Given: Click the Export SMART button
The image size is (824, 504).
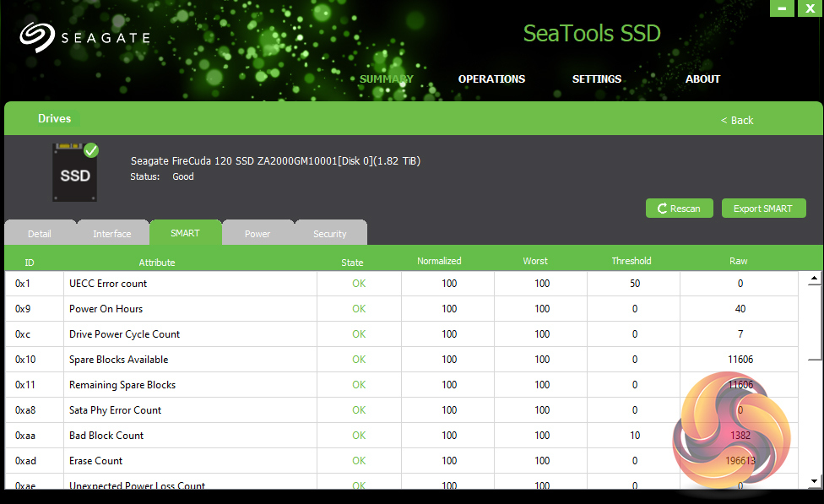Looking at the screenshot, I should tap(763, 209).
